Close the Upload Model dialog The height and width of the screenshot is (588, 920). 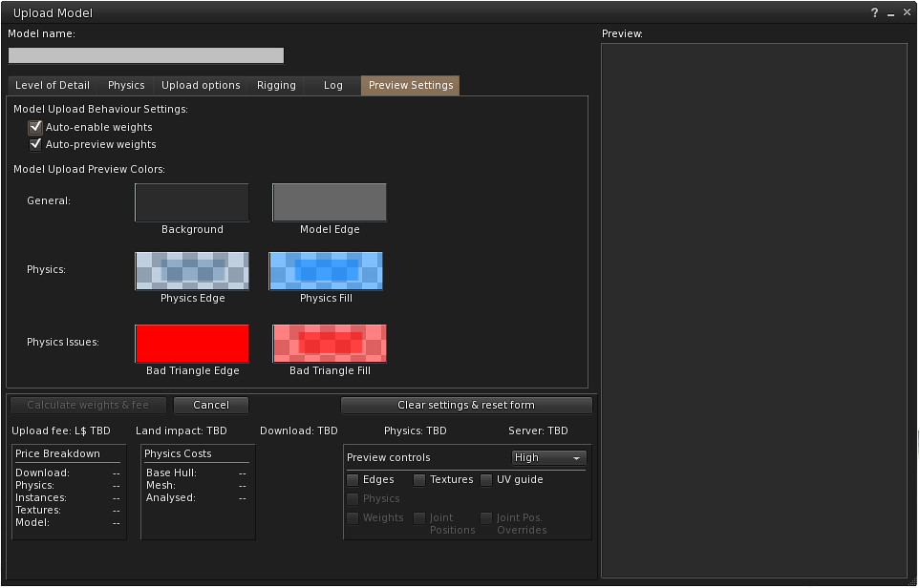tap(907, 12)
